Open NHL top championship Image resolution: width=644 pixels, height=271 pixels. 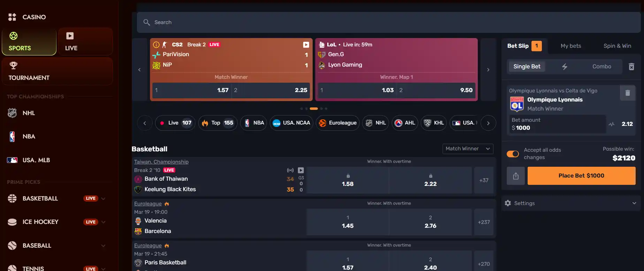(x=29, y=113)
